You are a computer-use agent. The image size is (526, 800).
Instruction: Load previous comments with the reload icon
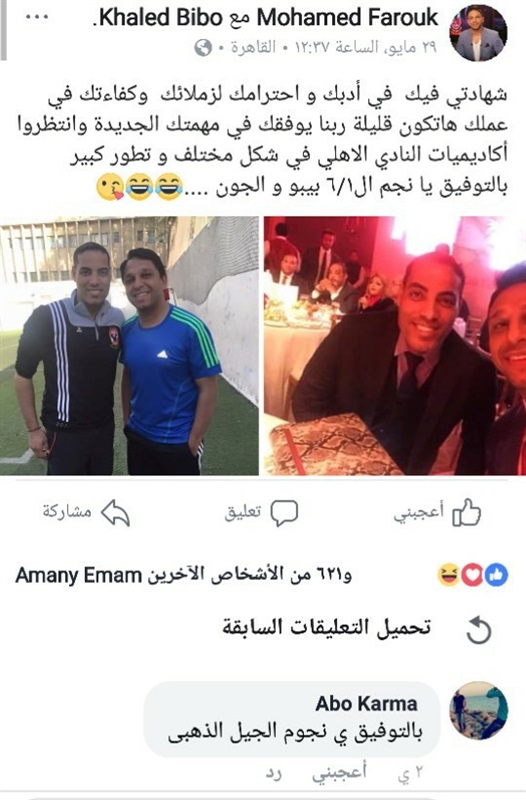[x=479, y=630]
